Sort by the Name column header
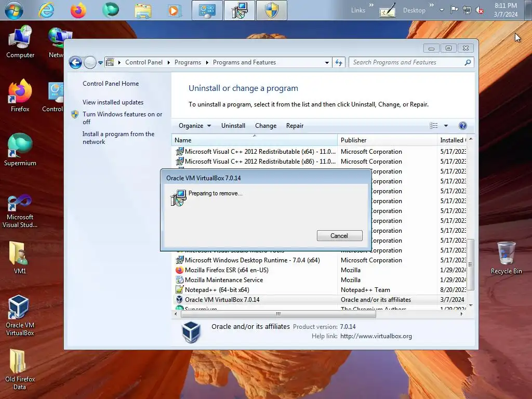This screenshot has height=399, width=532. coord(255,140)
